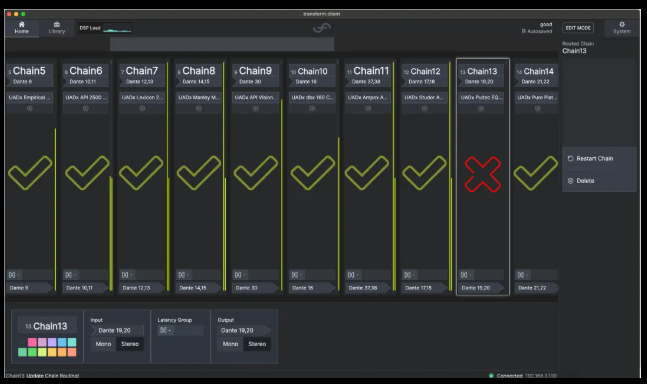Select UADx Manley plugin in Chain8
Viewport: 647px width, 384px height.
pos(199,97)
